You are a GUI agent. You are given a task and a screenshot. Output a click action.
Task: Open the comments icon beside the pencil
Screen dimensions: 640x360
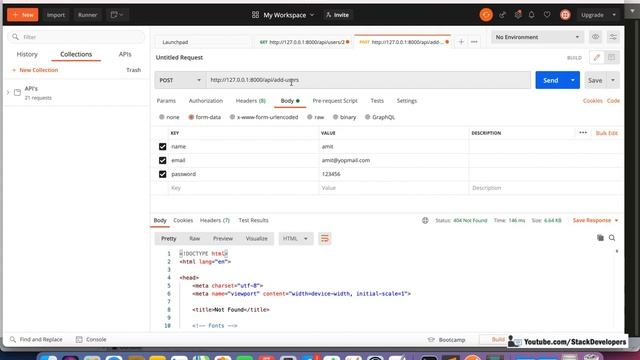pyautogui.click(x=611, y=58)
